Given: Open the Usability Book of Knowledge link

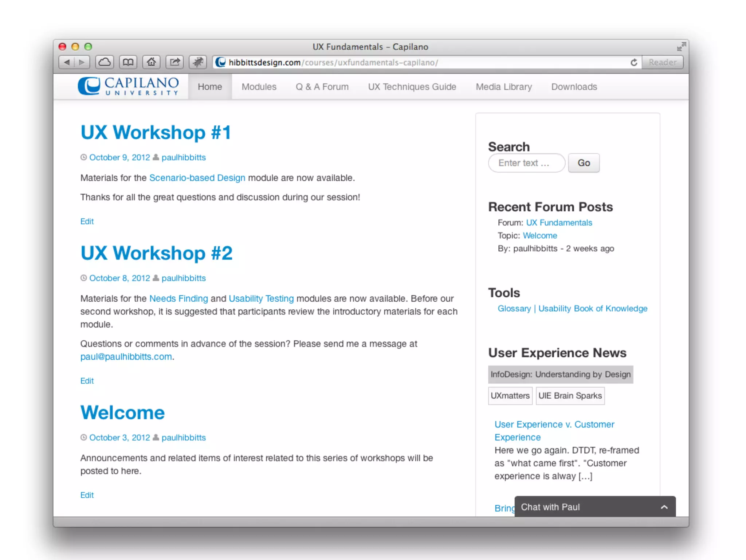Looking at the screenshot, I should [593, 309].
